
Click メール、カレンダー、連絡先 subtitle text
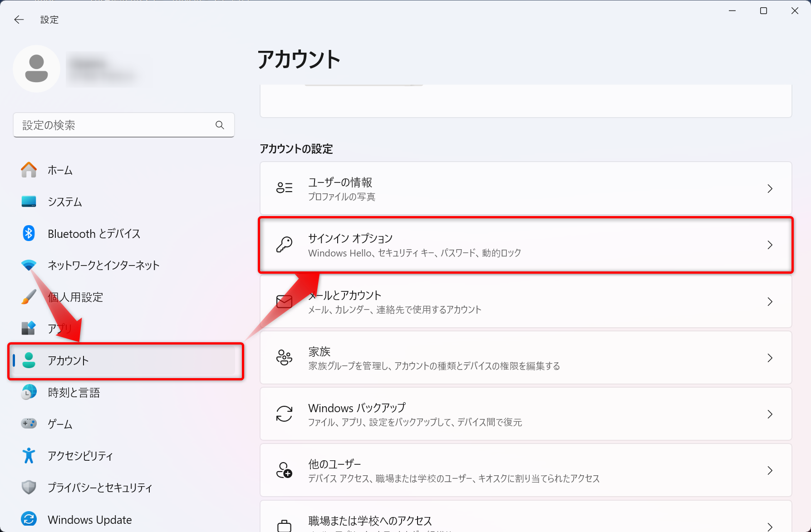click(395, 310)
